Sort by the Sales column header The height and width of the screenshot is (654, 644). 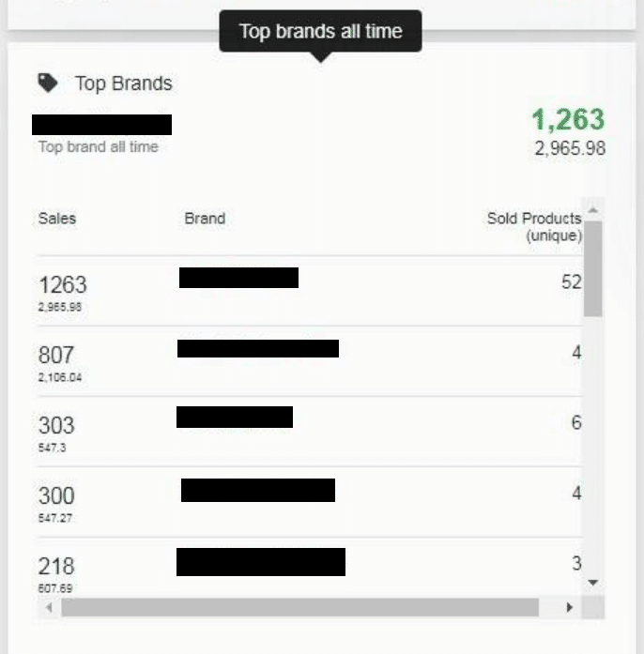point(57,218)
